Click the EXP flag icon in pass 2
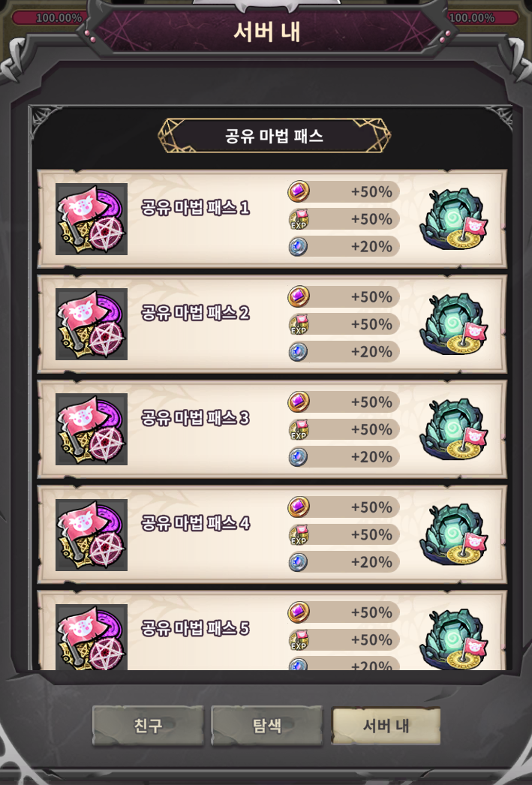Screen dimensions: 532x785 click(299, 324)
